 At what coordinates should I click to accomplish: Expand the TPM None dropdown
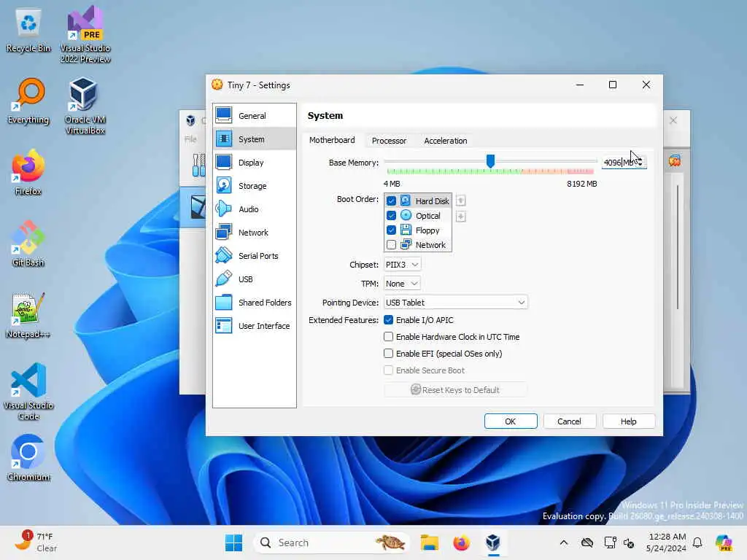pos(402,284)
